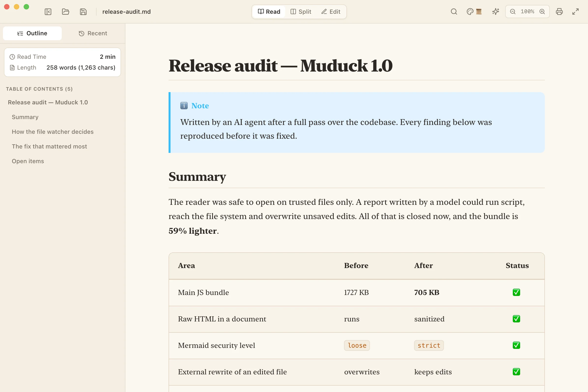Screen dimensions: 588x392
Task: Click the release-audit.md file name
Action: (126, 12)
